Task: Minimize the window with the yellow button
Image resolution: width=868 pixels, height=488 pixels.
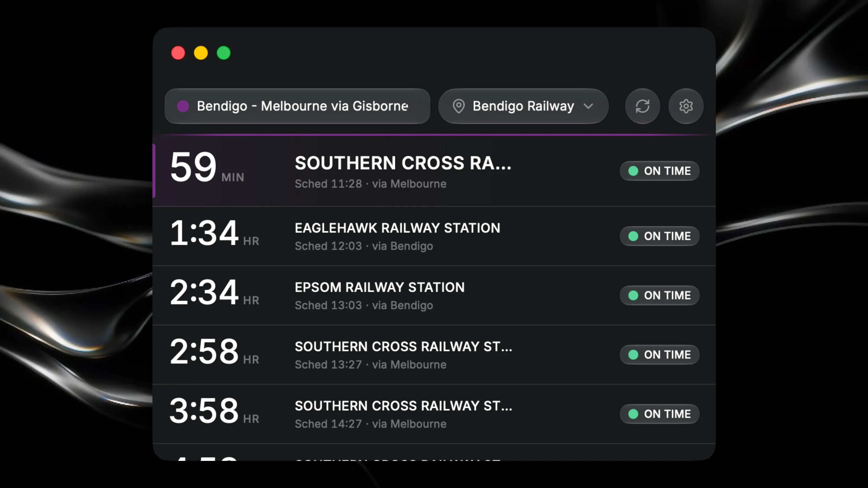Action: pyautogui.click(x=201, y=53)
